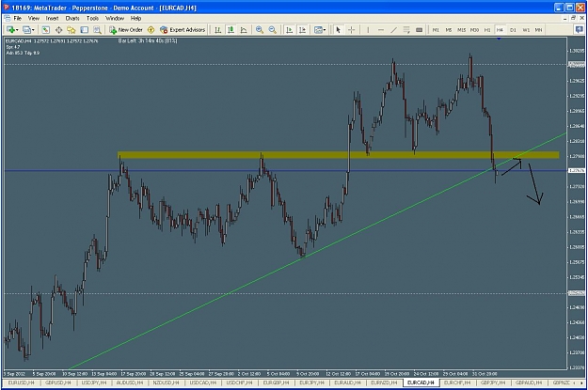Viewport: 588px width, 390px height.
Task: Click the yellow diamond MetaEditor icon
Action: (x=151, y=29)
